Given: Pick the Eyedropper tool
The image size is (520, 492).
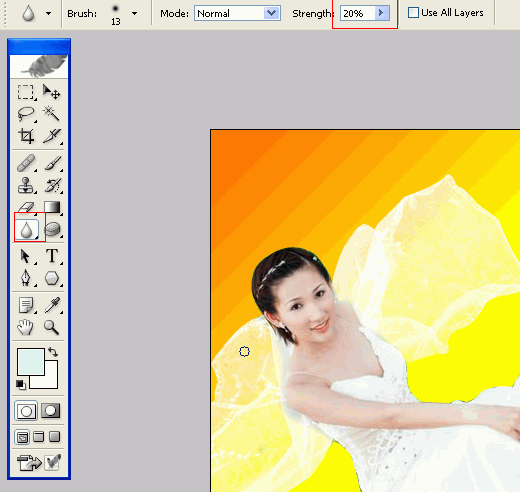Looking at the screenshot, I should pyautogui.click(x=52, y=305).
